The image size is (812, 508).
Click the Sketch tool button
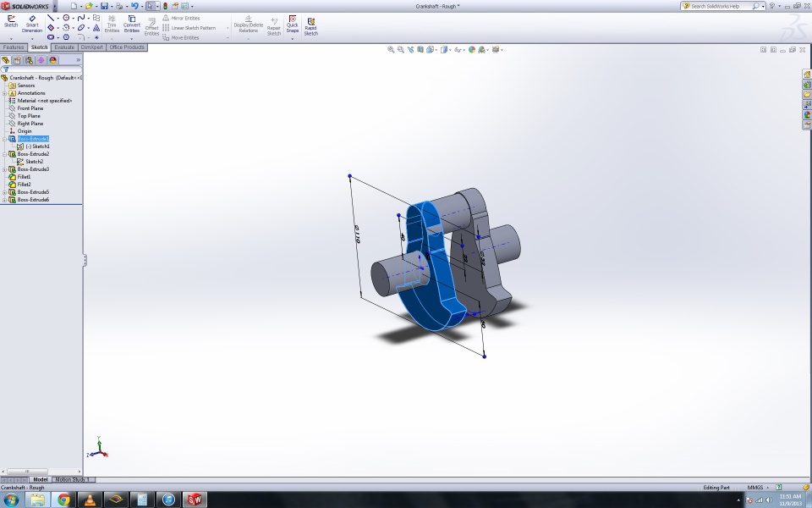coord(11,21)
